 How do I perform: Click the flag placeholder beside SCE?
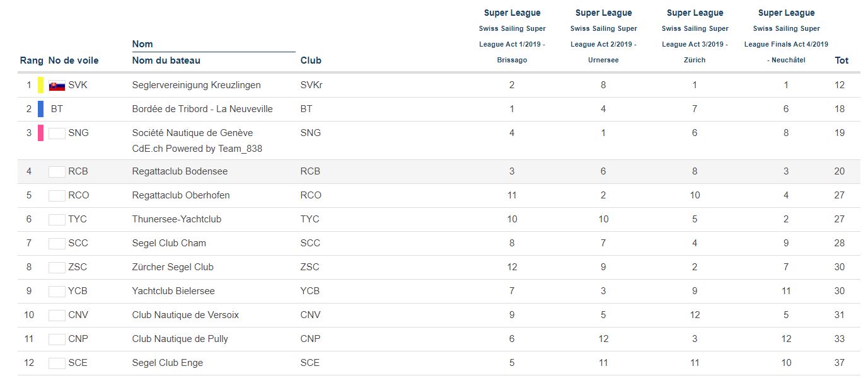point(57,363)
